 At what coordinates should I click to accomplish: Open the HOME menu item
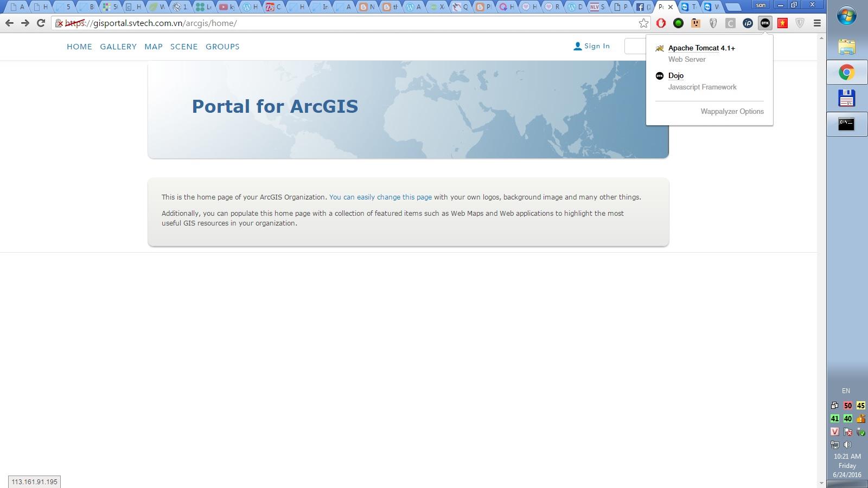[x=79, y=47]
